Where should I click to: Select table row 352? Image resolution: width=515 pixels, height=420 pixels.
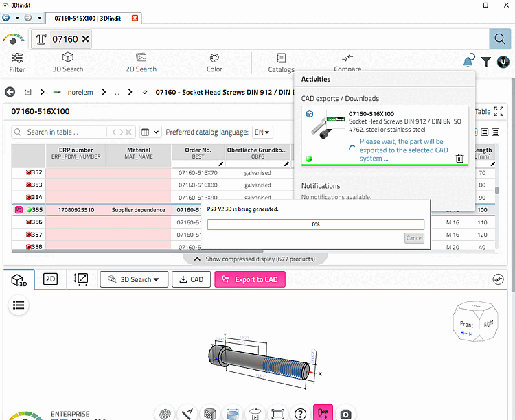pyautogui.click(x=34, y=172)
